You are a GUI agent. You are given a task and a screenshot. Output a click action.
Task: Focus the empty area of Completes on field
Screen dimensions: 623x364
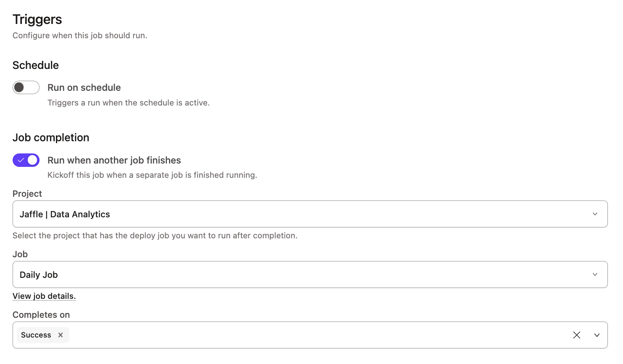315,335
